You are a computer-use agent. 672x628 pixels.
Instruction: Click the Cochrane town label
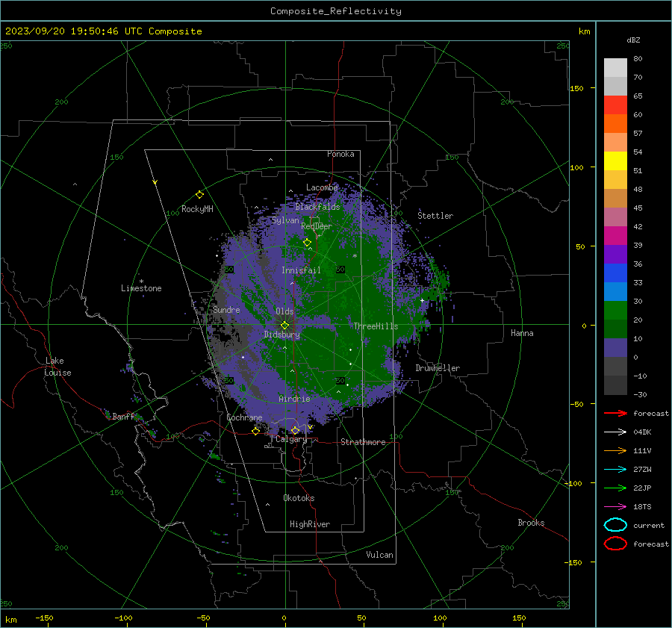pyautogui.click(x=244, y=417)
